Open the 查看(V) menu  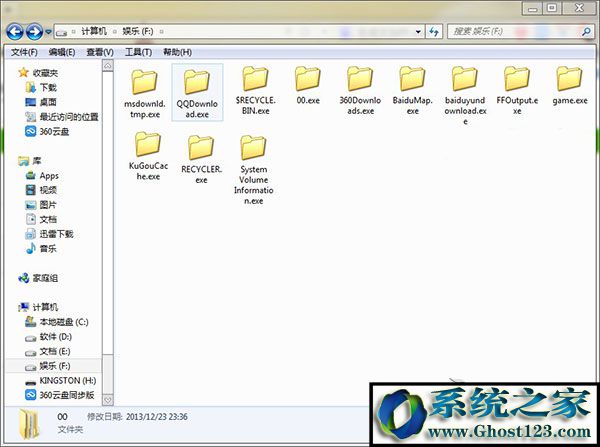tap(100, 52)
